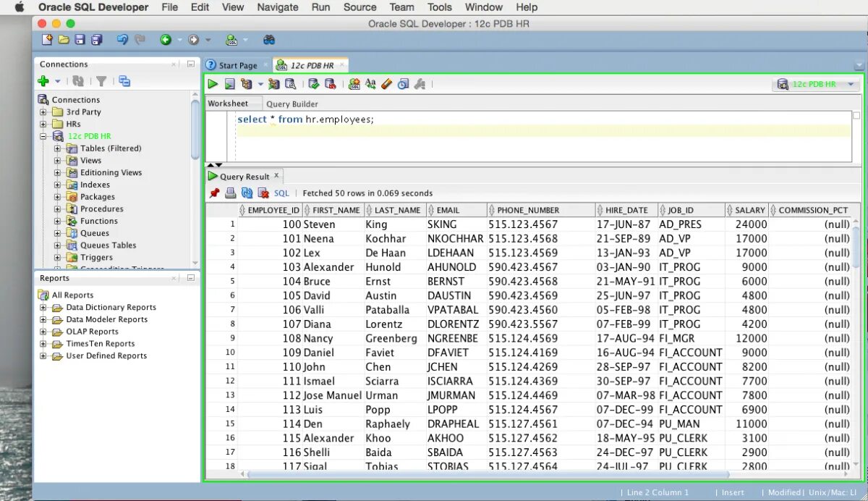Collapse the 12c PDB HR connection node
The height and width of the screenshot is (501, 868).
click(x=43, y=136)
